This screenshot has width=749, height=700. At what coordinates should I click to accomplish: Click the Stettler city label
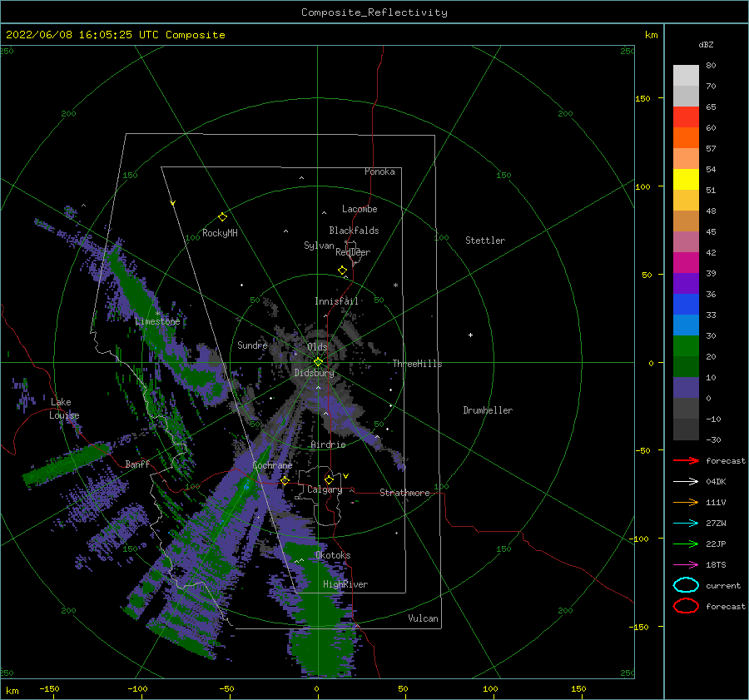coord(485,241)
